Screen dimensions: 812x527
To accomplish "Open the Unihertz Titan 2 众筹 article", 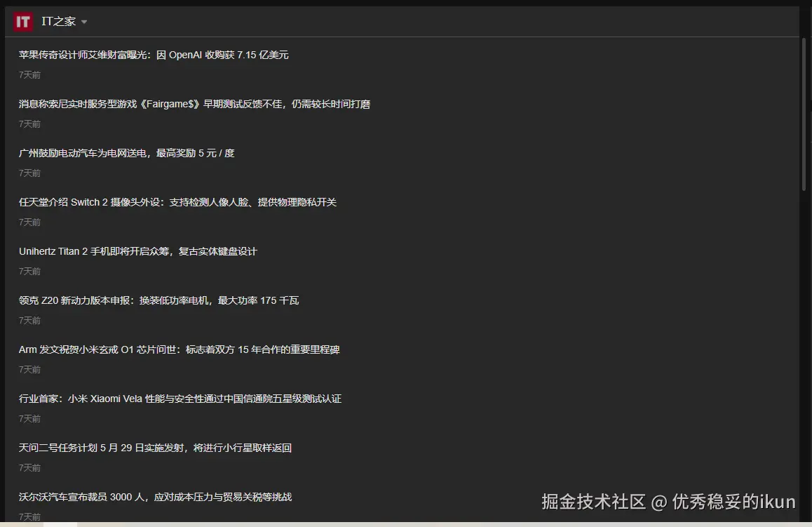I will [137, 251].
